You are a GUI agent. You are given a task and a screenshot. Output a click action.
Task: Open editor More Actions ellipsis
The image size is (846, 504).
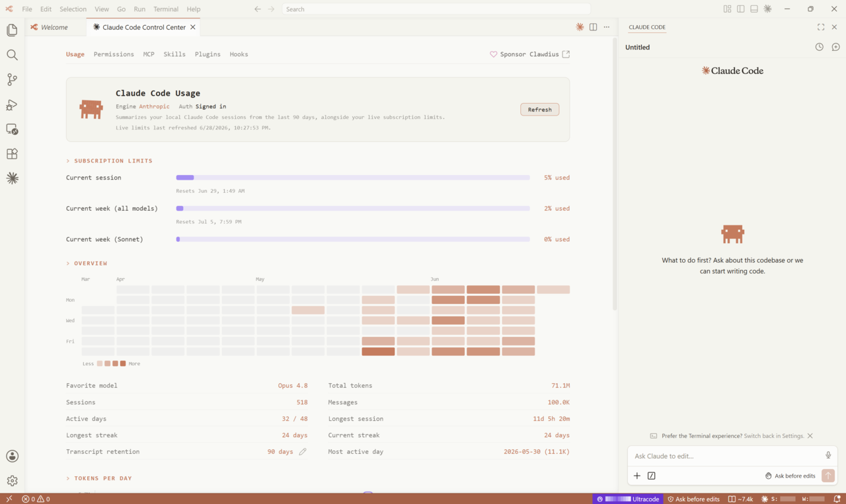tap(607, 27)
